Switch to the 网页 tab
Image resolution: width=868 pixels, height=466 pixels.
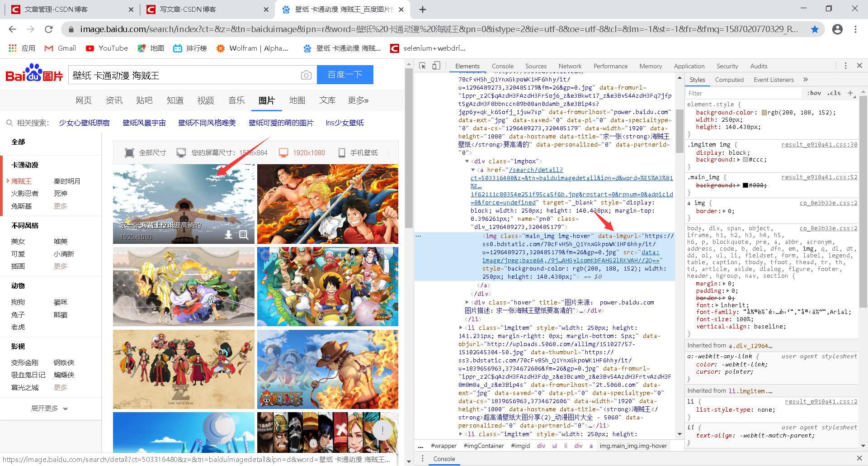tap(84, 100)
